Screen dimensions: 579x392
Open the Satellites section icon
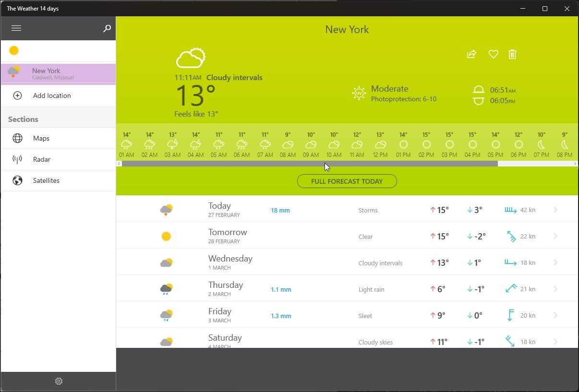[x=17, y=180]
